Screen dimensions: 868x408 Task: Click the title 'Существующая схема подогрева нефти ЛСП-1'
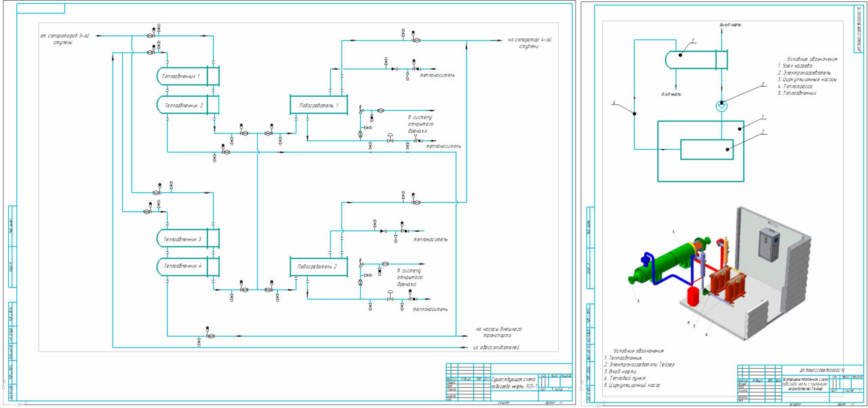pos(513,383)
